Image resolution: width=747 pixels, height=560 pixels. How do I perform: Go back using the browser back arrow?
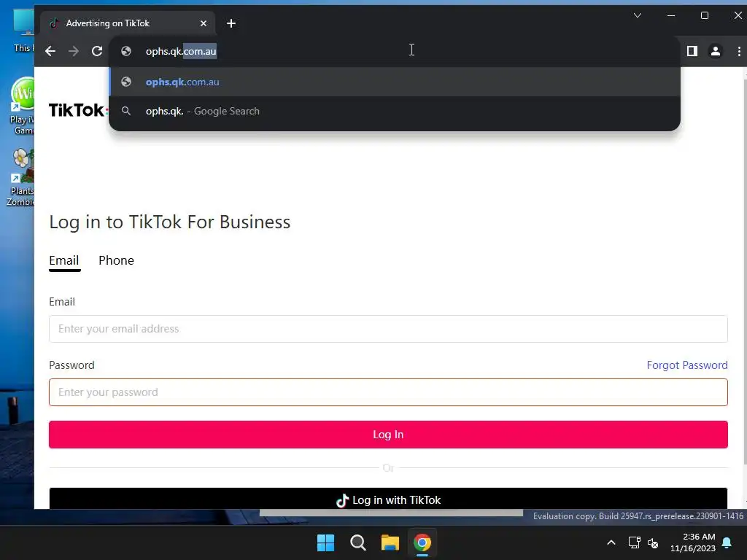[x=50, y=51]
